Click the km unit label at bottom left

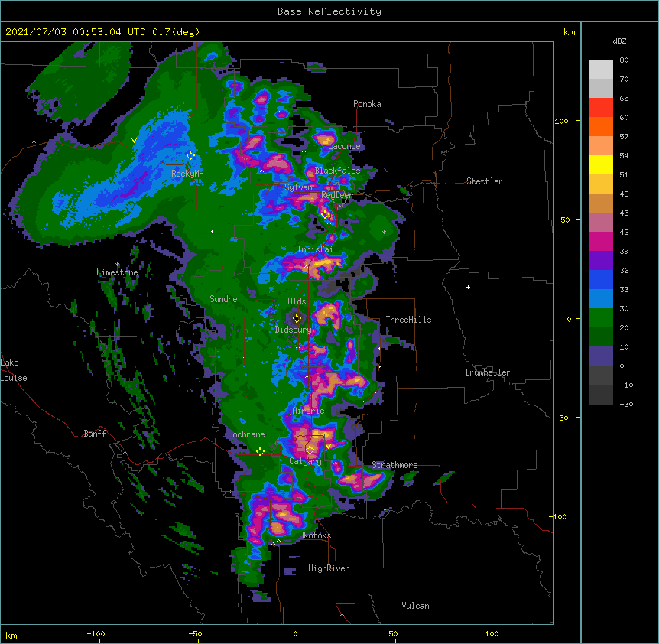tap(11, 636)
